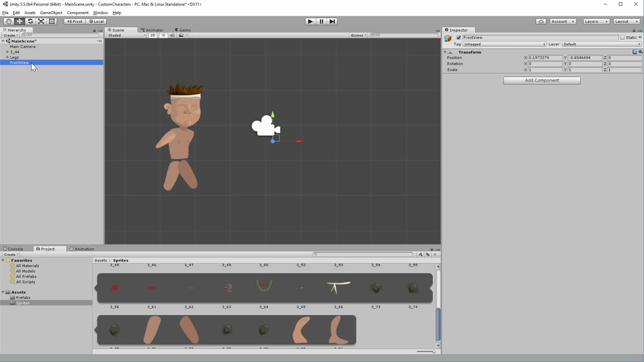Toggle scene lighting sun icon
644x362 pixels.
tap(163, 35)
